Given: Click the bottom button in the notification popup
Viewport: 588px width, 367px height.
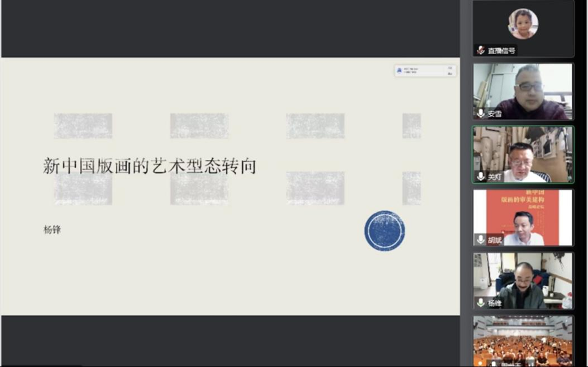Looking at the screenshot, I should [x=450, y=73].
